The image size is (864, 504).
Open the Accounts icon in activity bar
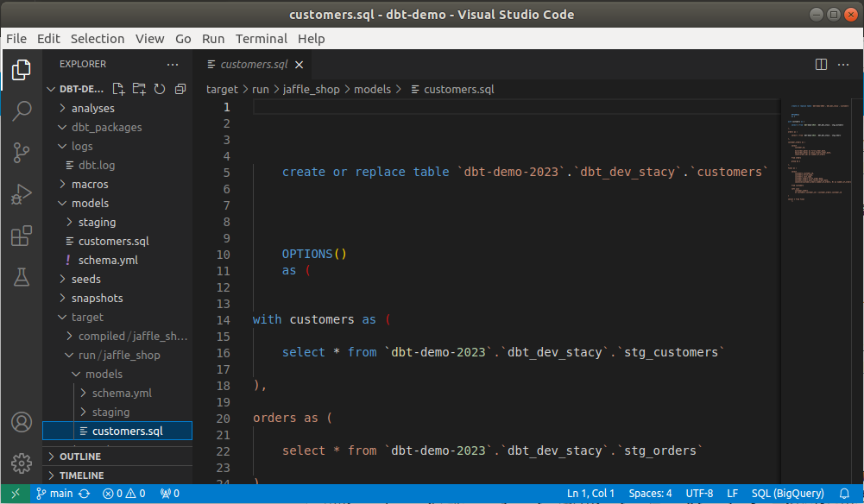[x=21, y=423]
